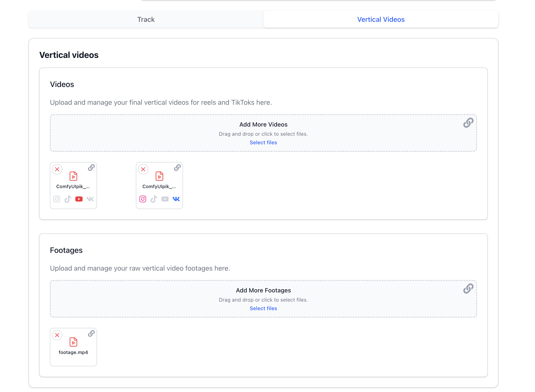Viewport: 535px width, 392px height.
Task: Disable VK on second video card
Action: 176,199
